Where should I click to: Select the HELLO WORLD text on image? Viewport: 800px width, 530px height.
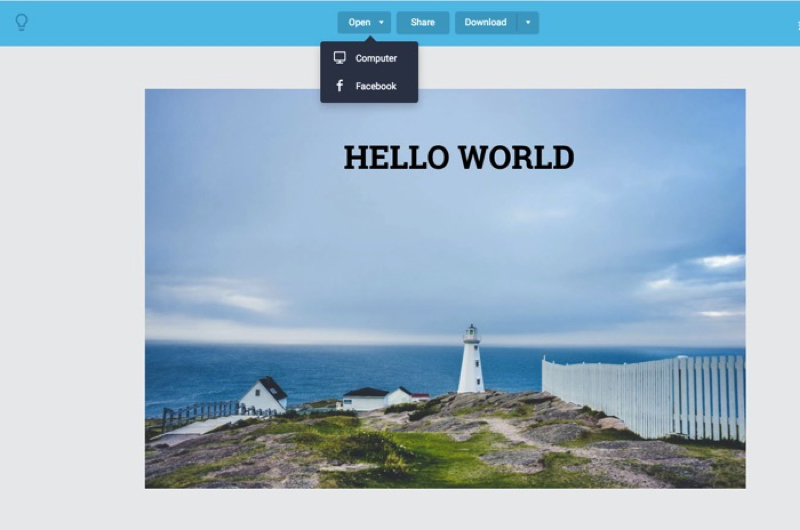[x=459, y=157]
